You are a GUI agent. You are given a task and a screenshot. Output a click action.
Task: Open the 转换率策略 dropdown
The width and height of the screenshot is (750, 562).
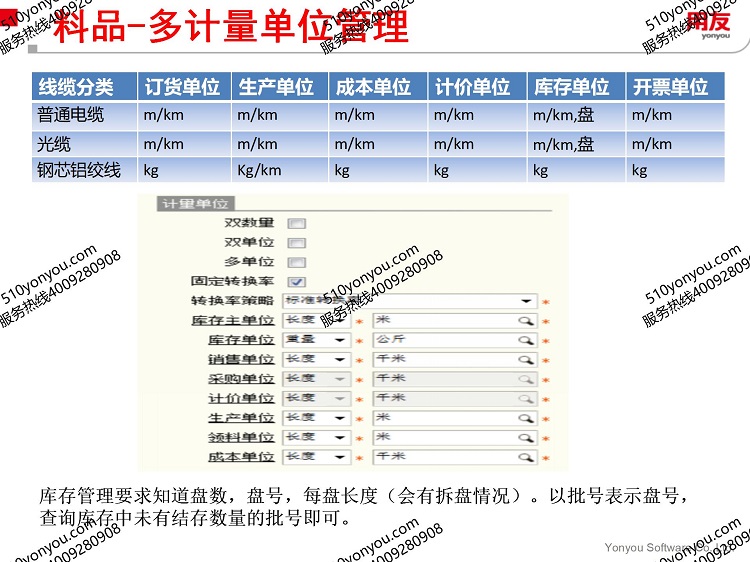pos(526,301)
